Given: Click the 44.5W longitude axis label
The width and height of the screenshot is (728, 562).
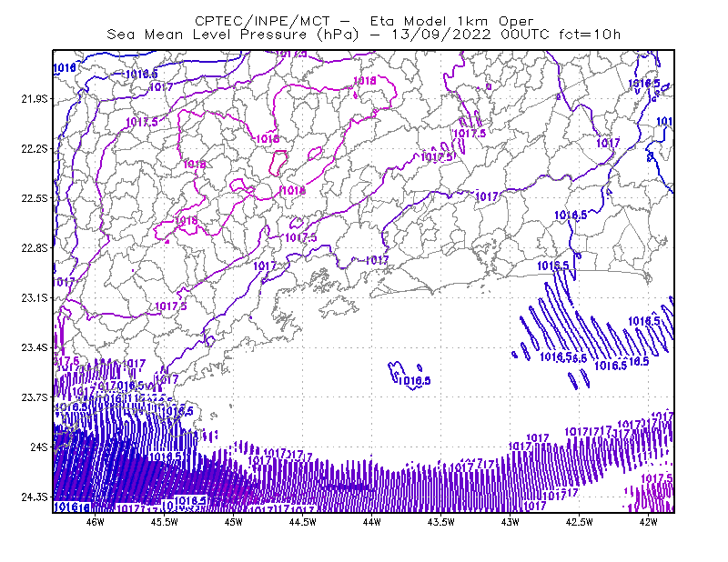Looking at the screenshot, I should pyautogui.click(x=303, y=522).
